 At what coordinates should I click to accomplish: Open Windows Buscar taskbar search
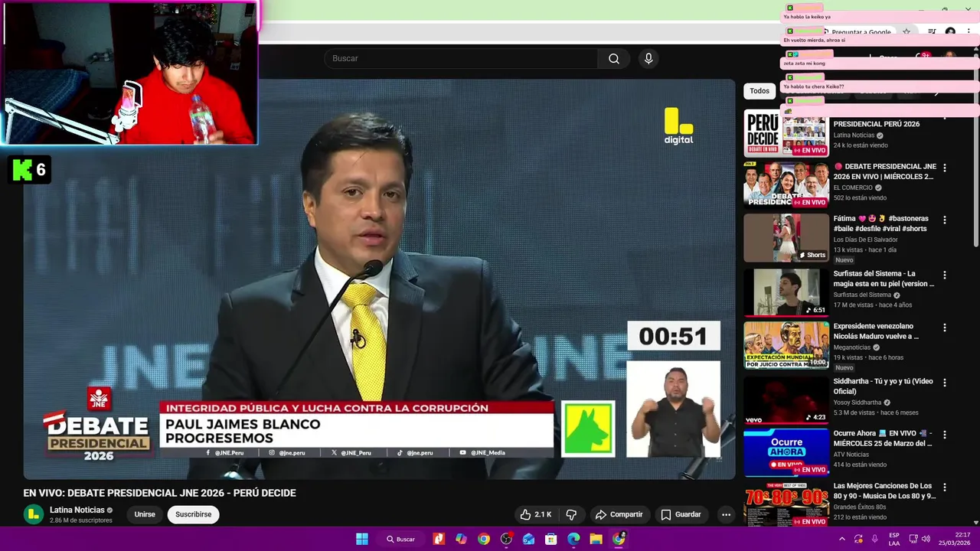(400, 539)
